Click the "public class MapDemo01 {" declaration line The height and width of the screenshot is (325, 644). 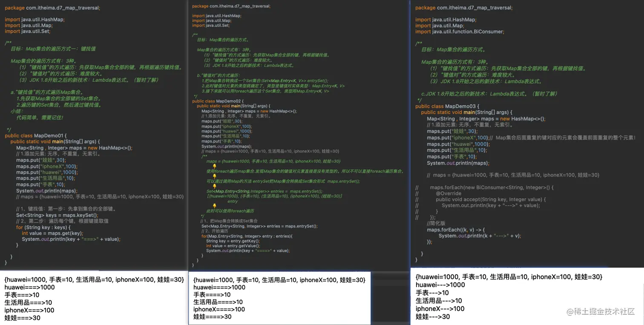pyautogui.click(x=36, y=135)
